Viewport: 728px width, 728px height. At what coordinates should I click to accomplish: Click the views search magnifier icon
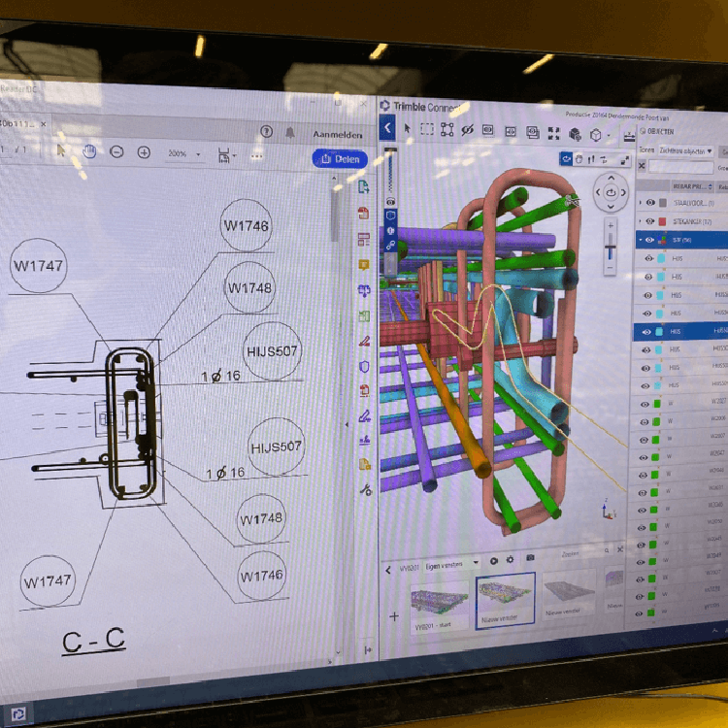(607, 550)
